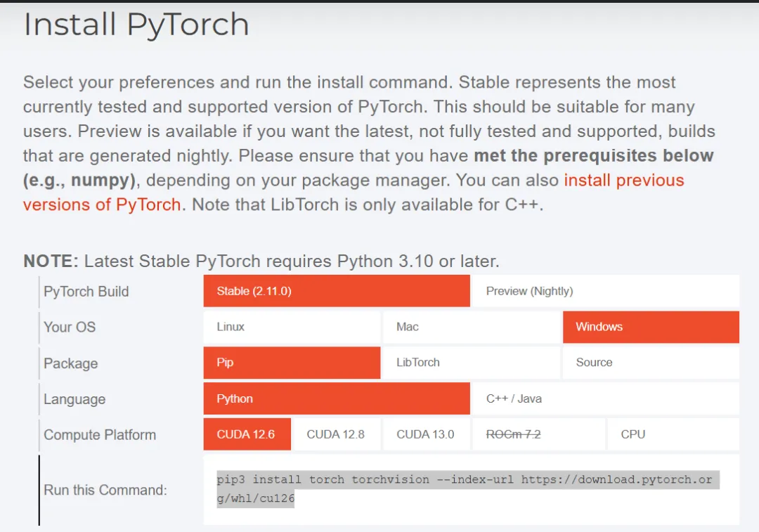This screenshot has height=532, width=759.
Task: Select Python as the language
Action: pyautogui.click(x=337, y=398)
